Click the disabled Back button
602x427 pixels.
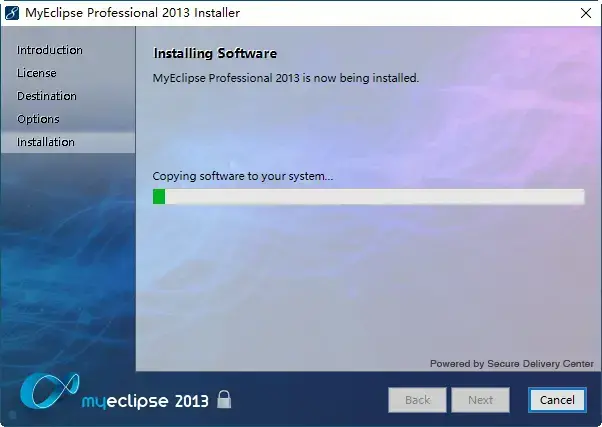(417, 400)
